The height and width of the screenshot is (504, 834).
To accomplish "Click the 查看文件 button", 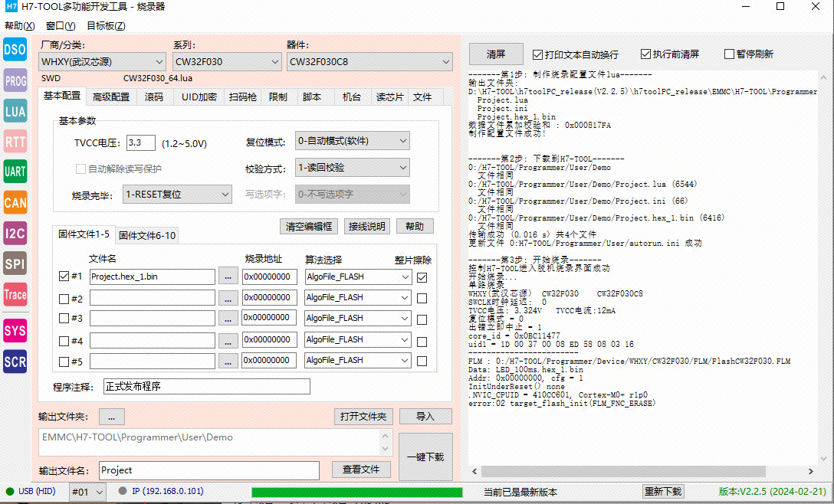I will pos(361,470).
